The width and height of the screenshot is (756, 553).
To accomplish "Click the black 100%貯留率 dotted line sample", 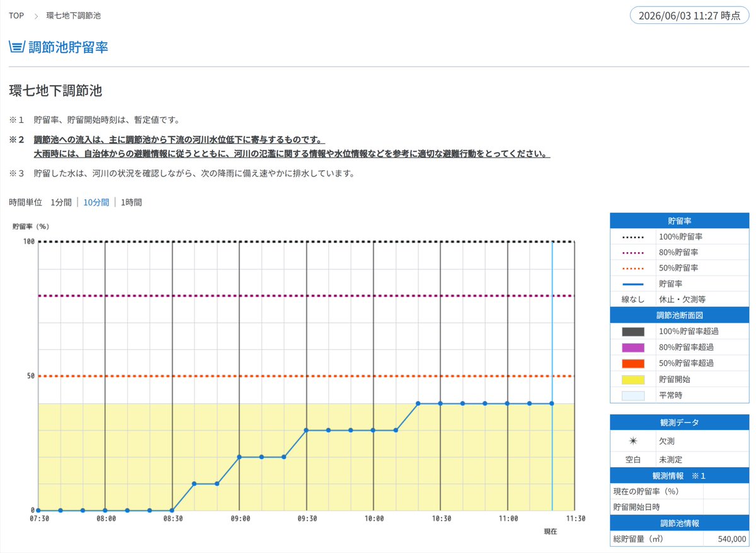I will click(633, 237).
